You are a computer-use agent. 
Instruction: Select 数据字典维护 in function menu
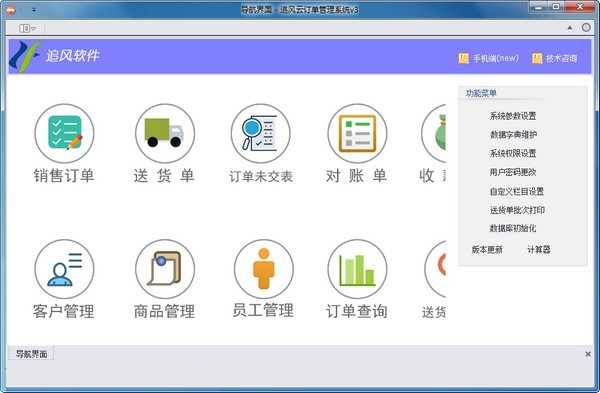513,135
